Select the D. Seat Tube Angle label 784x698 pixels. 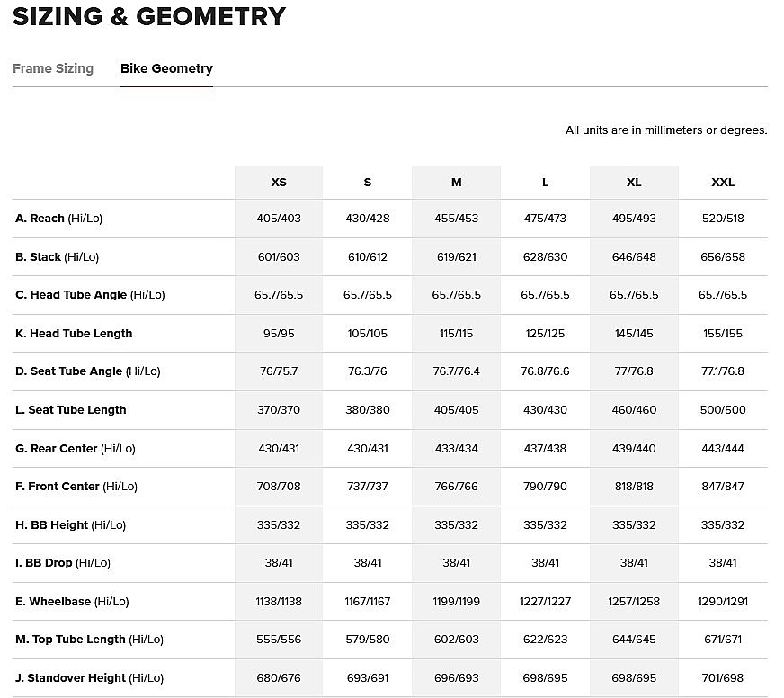pyautogui.click(x=87, y=371)
